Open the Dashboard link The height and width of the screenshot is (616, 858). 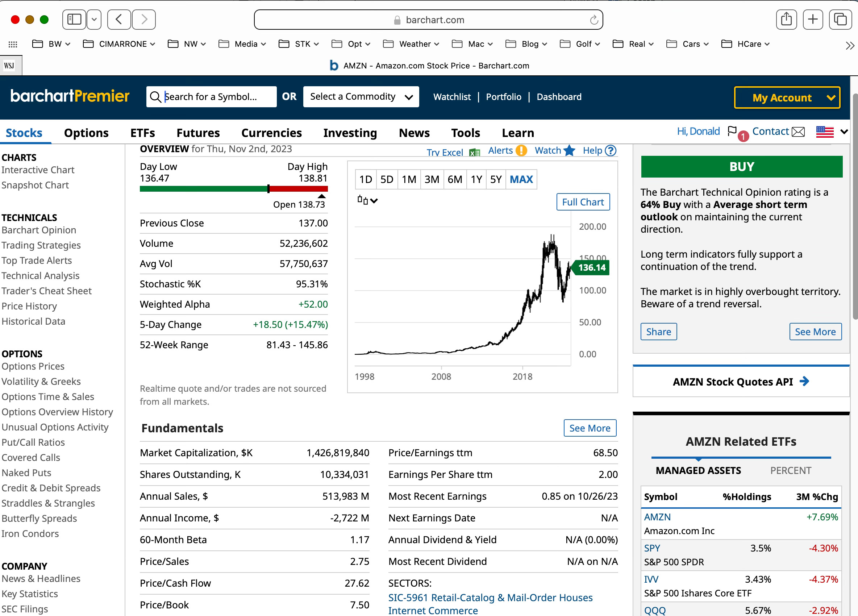559,97
